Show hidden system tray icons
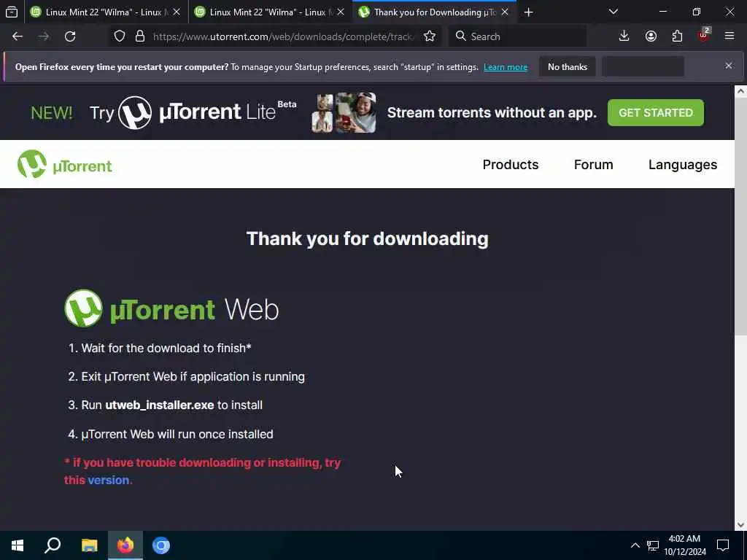 635,545
